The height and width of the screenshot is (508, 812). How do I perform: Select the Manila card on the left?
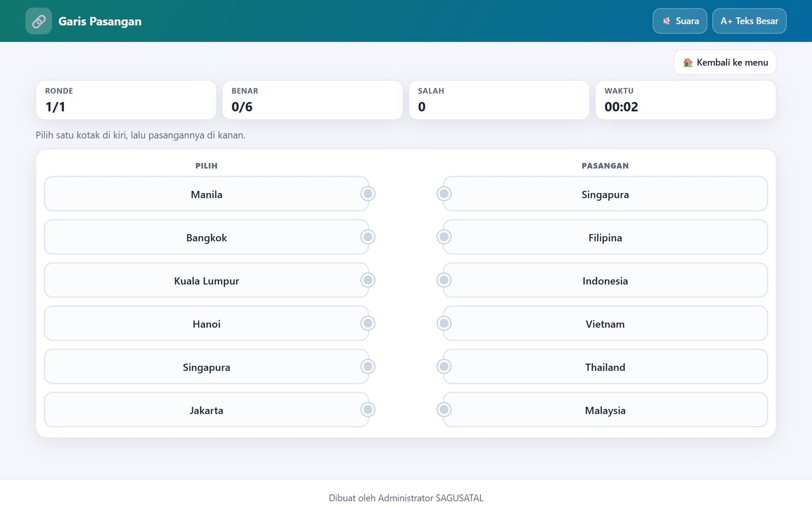pos(207,194)
